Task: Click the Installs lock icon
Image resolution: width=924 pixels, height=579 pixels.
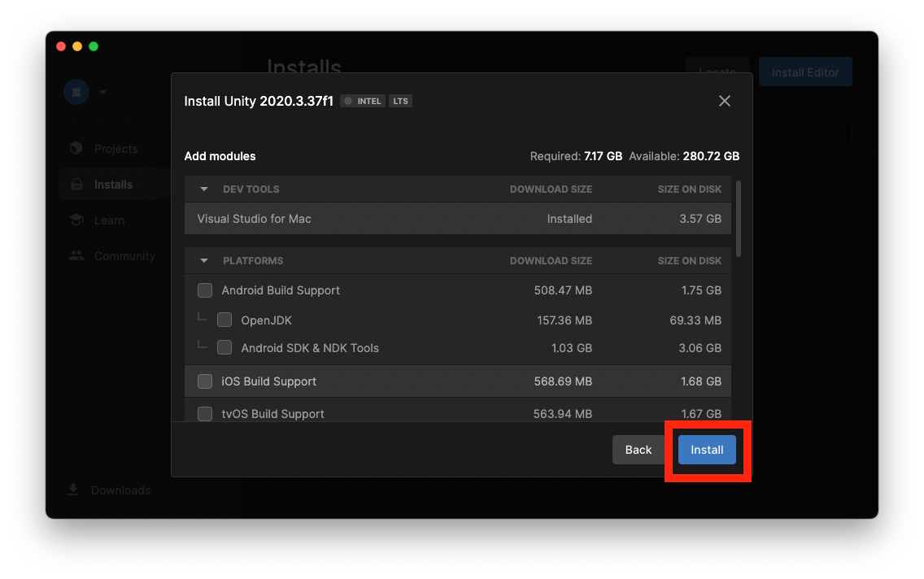Action: coord(76,185)
